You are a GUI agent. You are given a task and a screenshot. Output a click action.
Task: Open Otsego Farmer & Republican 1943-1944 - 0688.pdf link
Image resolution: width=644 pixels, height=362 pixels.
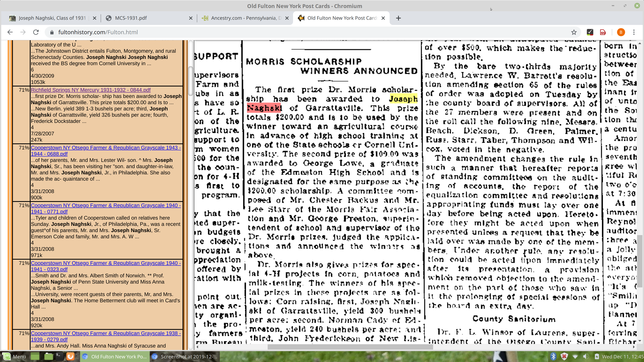tap(106, 151)
